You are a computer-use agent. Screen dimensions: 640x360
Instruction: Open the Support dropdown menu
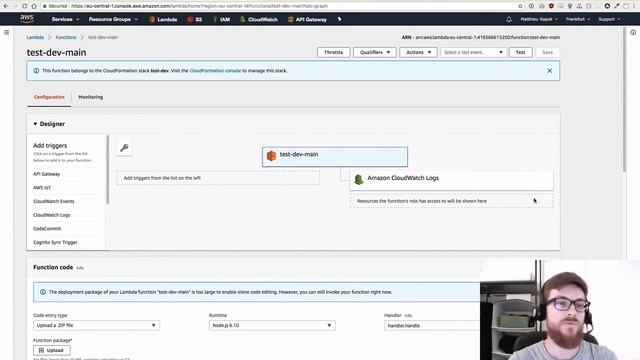609,19
